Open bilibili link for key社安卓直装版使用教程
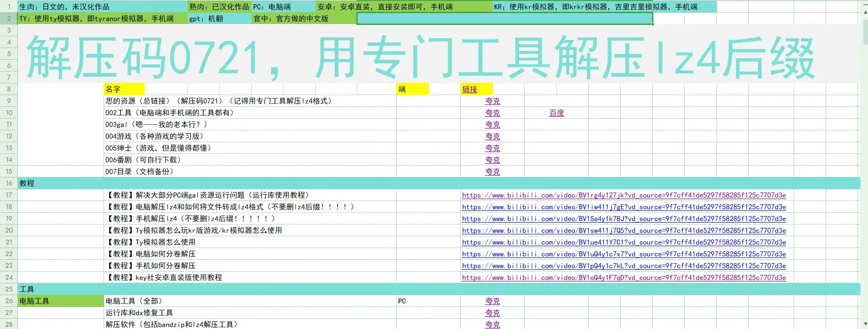The height and width of the screenshot is (329, 868). click(x=624, y=278)
